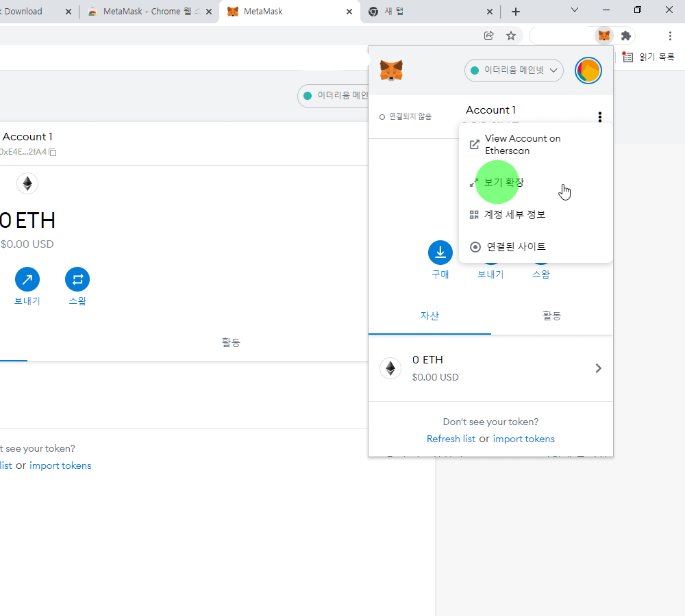Screen dimensions: 685x616
Task: Select 연결된 사이트 menu entry
Action: point(516,246)
